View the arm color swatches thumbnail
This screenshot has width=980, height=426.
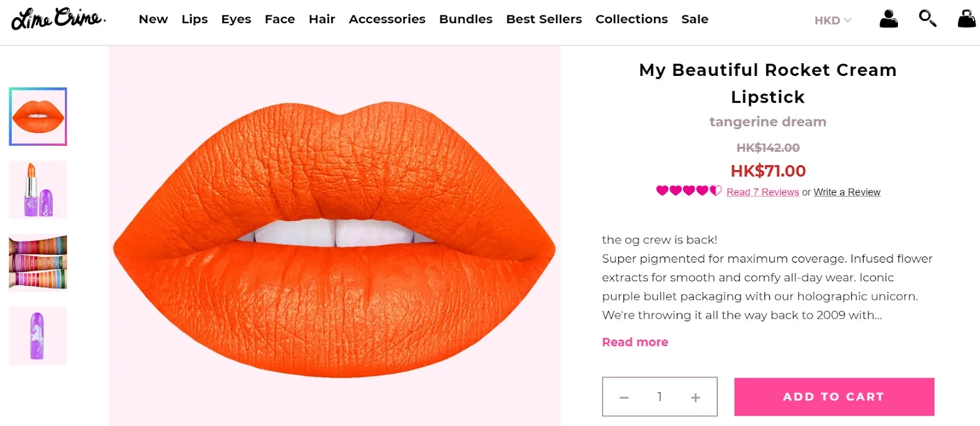point(38,263)
